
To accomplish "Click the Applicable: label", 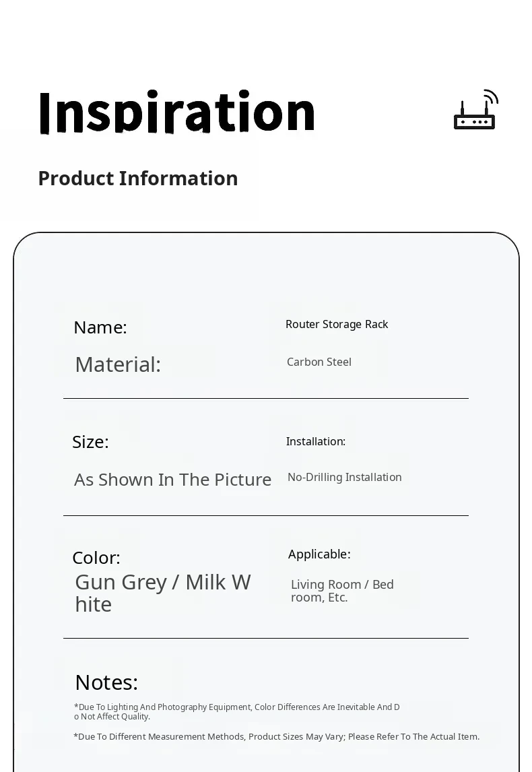I will click(319, 554).
